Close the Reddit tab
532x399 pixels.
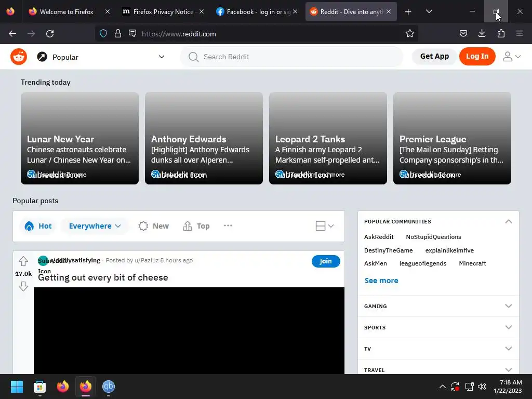click(389, 11)
